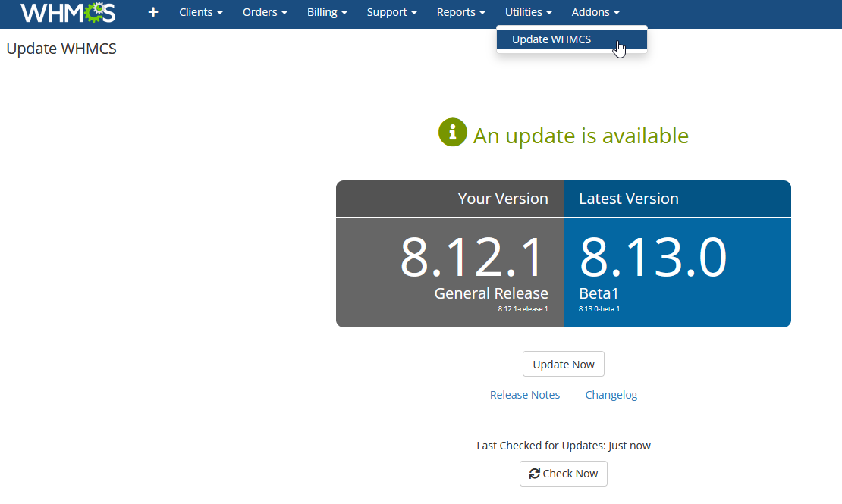Screen dimensions: 842x504
Task: Click 'Last Checked for Updates: Just now' text
Action: pos(564,446)
